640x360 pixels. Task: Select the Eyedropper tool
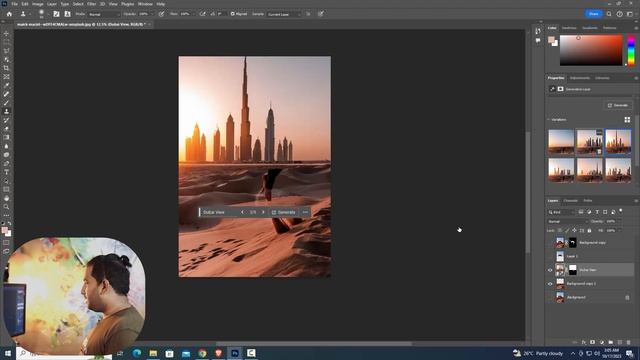[6, 85]
